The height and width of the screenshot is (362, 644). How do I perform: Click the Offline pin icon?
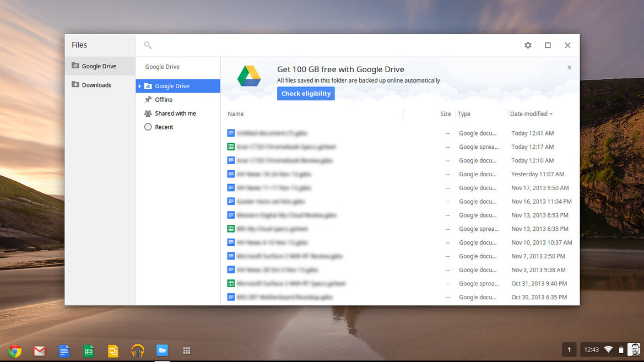[x=148, y=99]
